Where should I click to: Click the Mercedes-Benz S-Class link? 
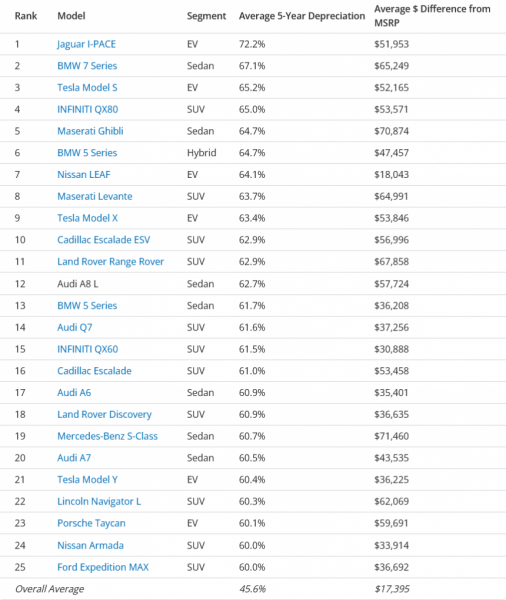click(108, 436)
